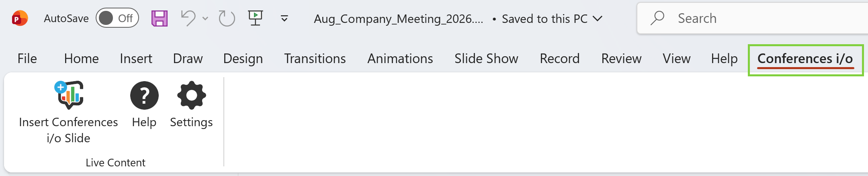Click the Aug_Company_Meeting_2026 file name
Image resolution: width=868 pixels, height=176 pixels.
point(398,19)
